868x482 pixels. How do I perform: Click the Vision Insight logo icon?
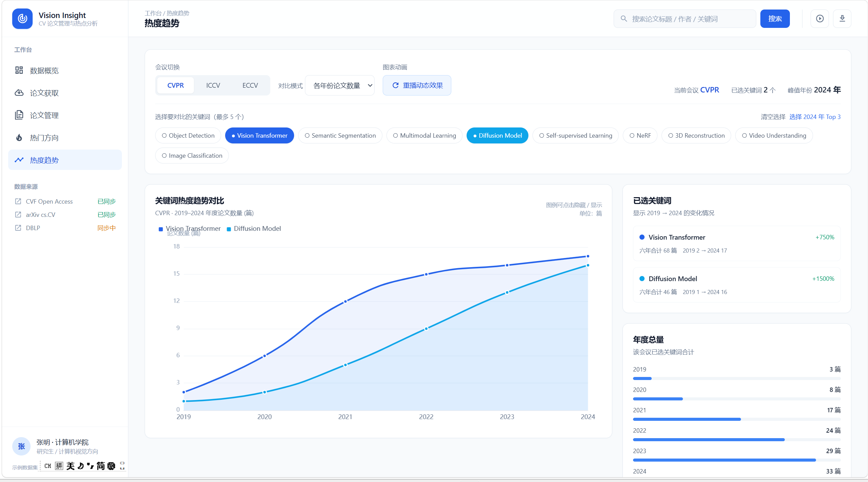[22, 19]
